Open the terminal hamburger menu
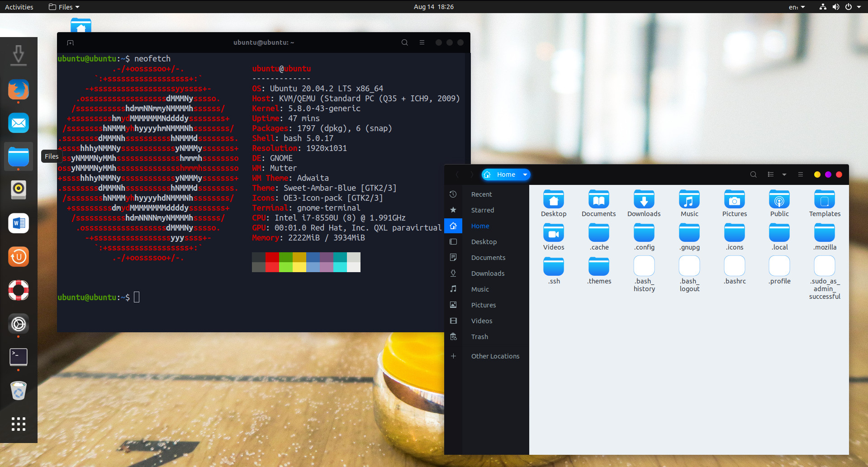This screenshot has height=467, width=868. pyautogui.click(x=422, y=42)
